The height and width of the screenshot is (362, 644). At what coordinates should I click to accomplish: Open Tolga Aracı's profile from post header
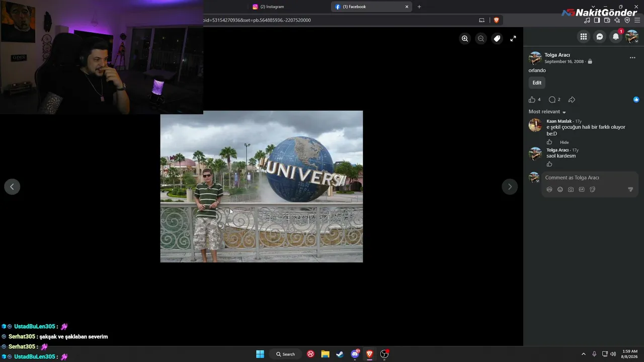click(x=557, y=55)
